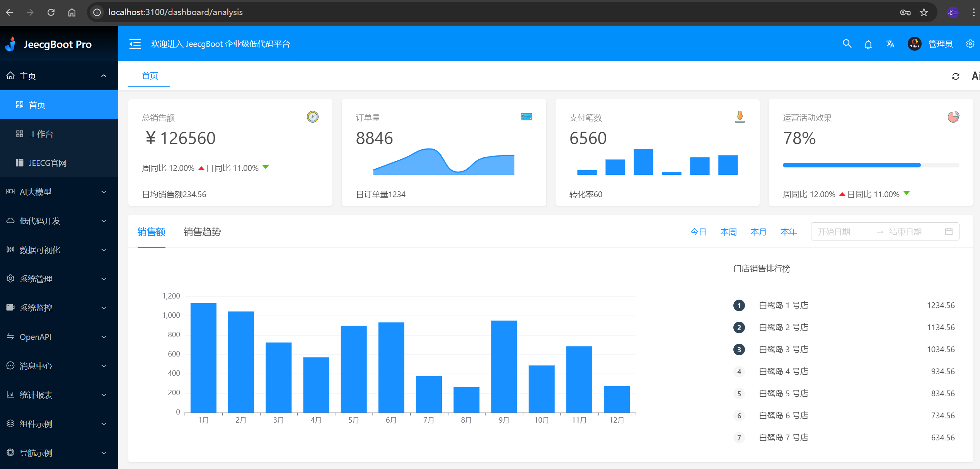Expand the AI大模型 menu
Viewport: 980px width, 469px height.
coord(59,192)
